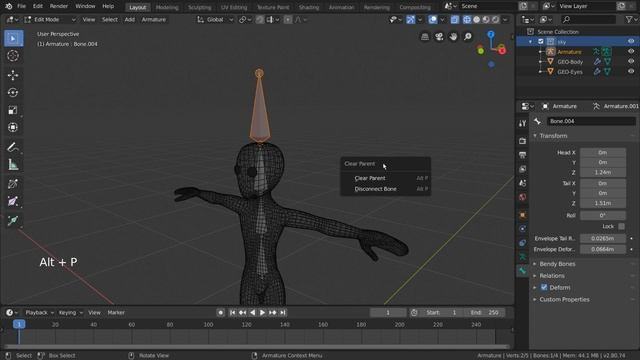Open the Select menu in viewport
Screen dimensions: 640x360
tap(109, 20)
